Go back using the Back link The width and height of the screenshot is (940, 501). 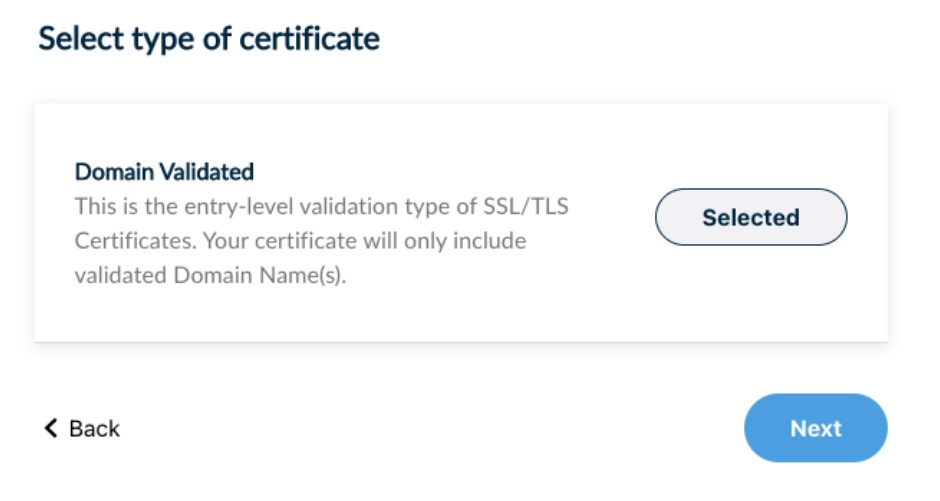[x=93, y=429]
